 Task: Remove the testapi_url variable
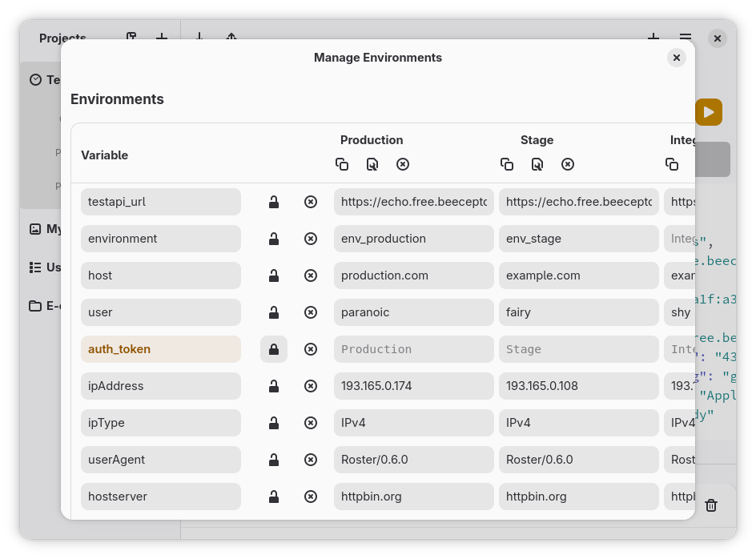[311, 202]
